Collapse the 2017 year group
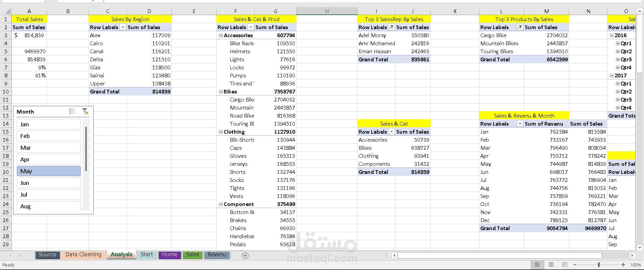The width and height of the screenshot is (644, 270). [611, 75]
